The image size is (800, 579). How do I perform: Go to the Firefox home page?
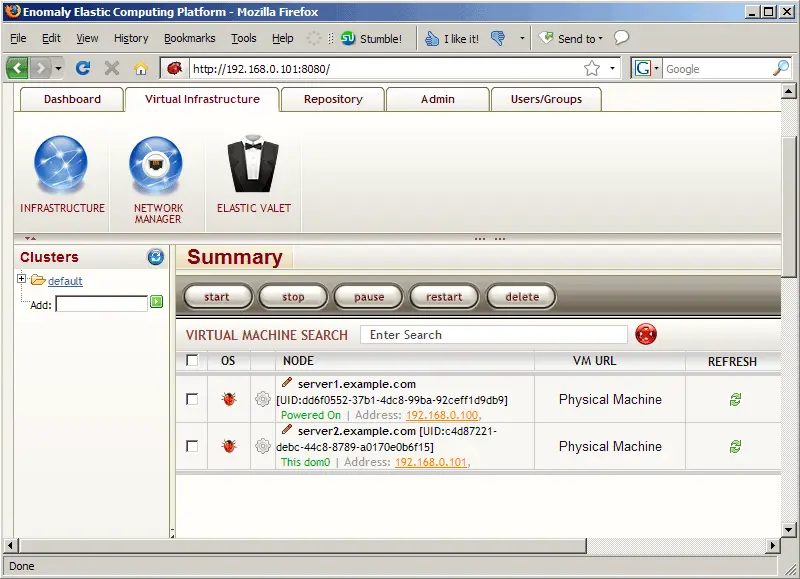tap(141, 68)
